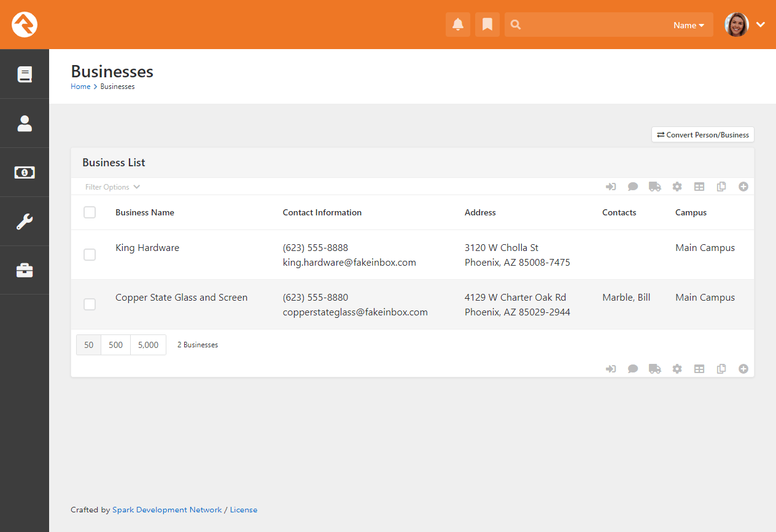This screenshot has width=776, height=532.
Task: Toggle the select-all header checkbox
Action: click(x=90, y=212)
